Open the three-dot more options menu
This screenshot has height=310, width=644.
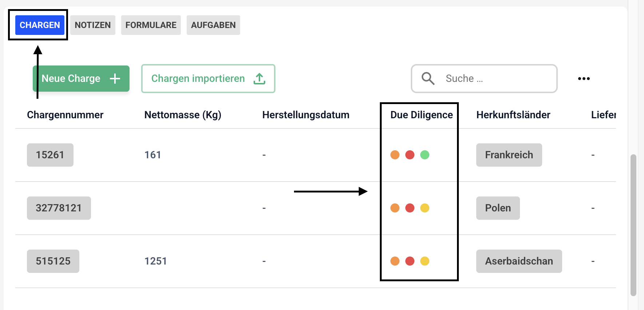[584, 79]
